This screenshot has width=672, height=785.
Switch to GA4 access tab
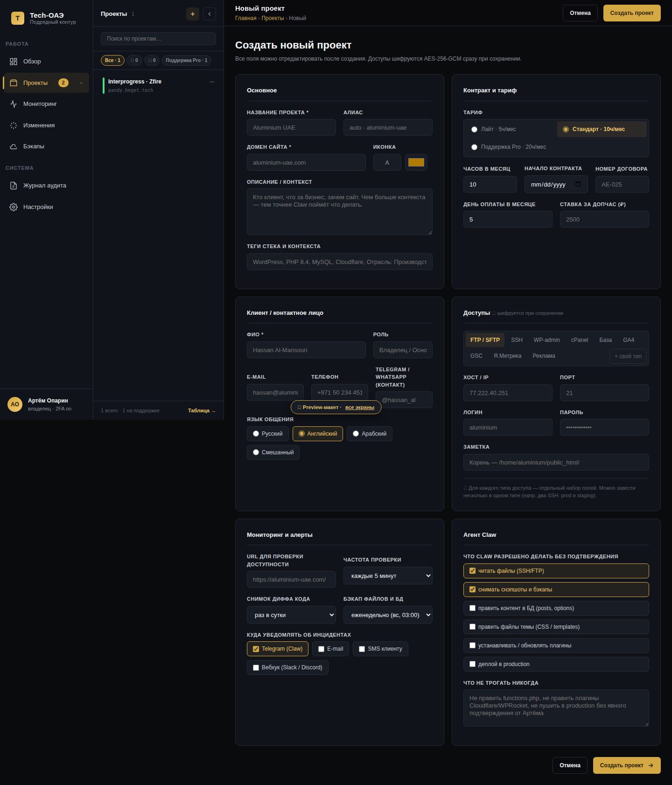[628, 340]
